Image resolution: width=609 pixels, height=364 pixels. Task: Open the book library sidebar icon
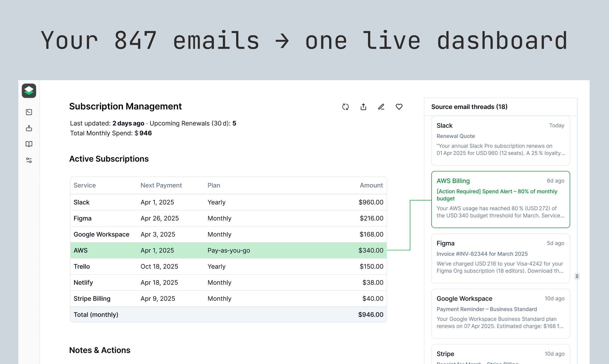point(29,144)
